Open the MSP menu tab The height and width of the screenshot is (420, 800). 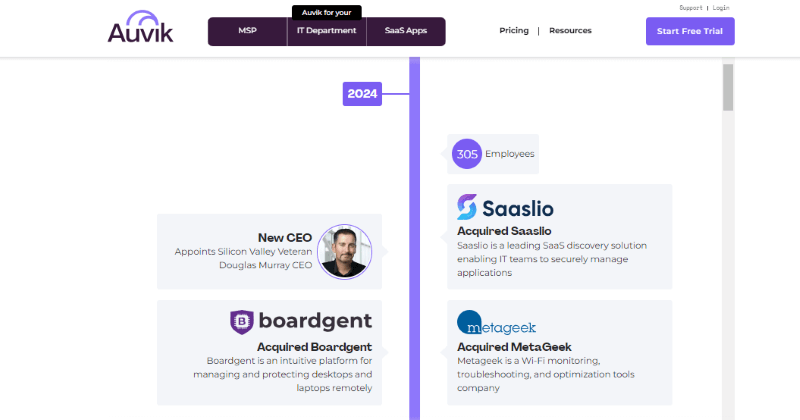click(x=247, y=31)
